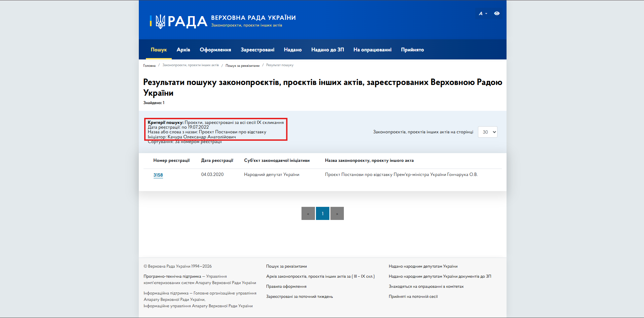Open Законопроекти, проекти інших актів breadcrumb
644x318 pixels.
pos(191,65)
